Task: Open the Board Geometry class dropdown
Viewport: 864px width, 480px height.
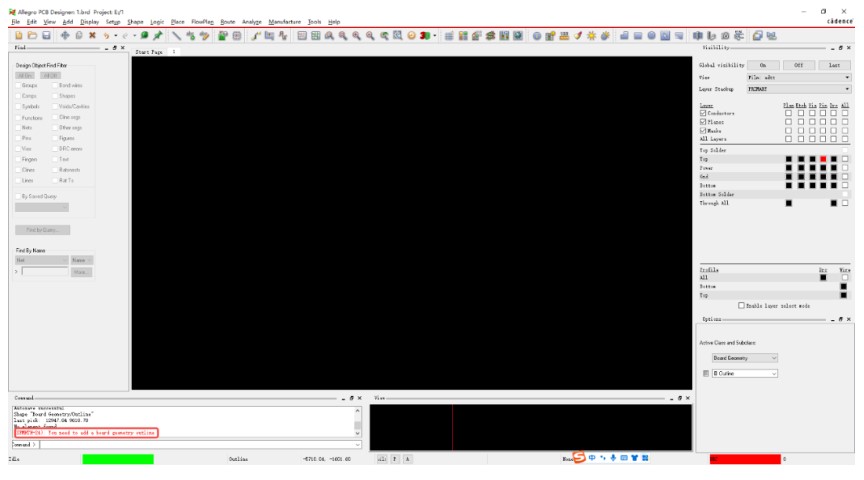Action: [x=744, y=358]
